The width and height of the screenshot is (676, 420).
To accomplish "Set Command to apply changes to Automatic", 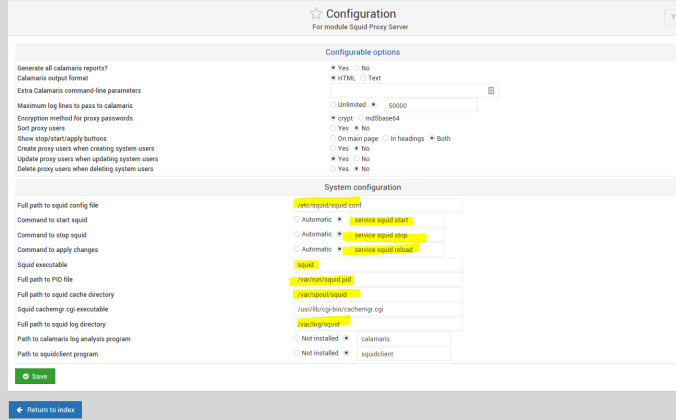I will tap(297, 249).
